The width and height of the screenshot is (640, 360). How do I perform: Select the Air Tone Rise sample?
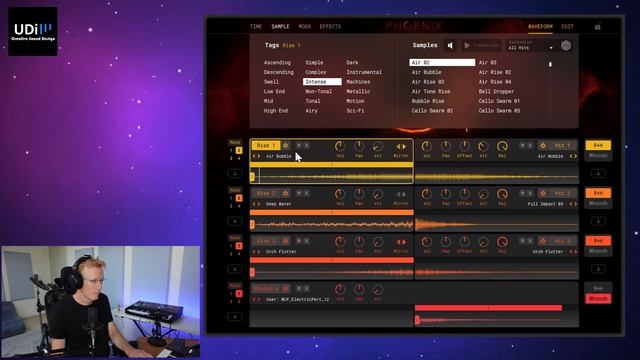[x=431, y=91]
